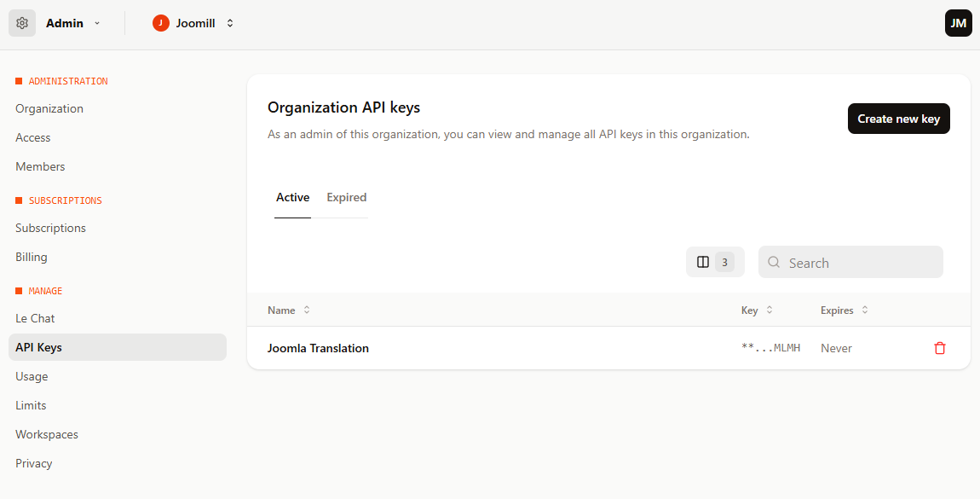
Task: Navigate to Members in Administration
Action: click(40, 166)
